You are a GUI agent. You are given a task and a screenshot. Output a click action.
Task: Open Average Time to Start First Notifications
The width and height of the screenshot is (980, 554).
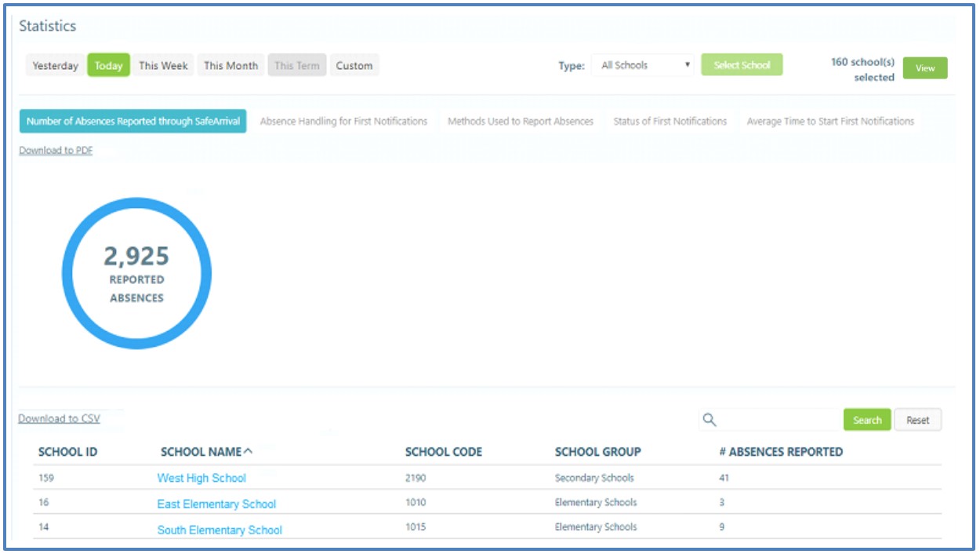(830, 122)
